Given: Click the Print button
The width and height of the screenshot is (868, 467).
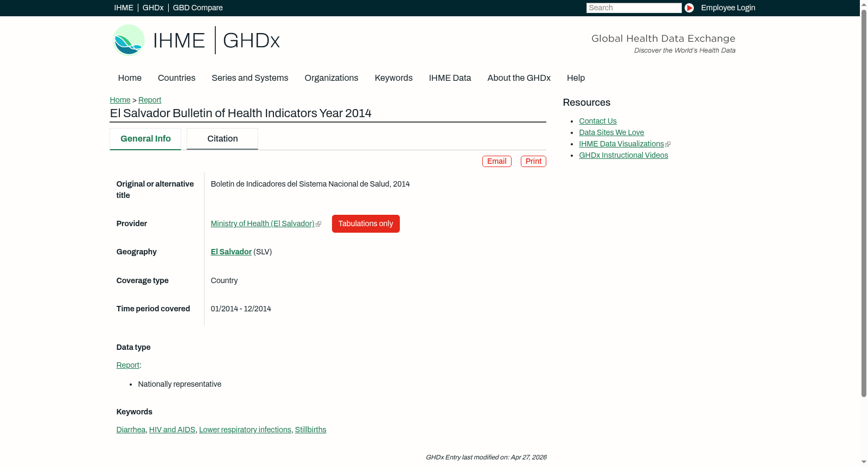Looking at the screenshot, I should 533,161.
